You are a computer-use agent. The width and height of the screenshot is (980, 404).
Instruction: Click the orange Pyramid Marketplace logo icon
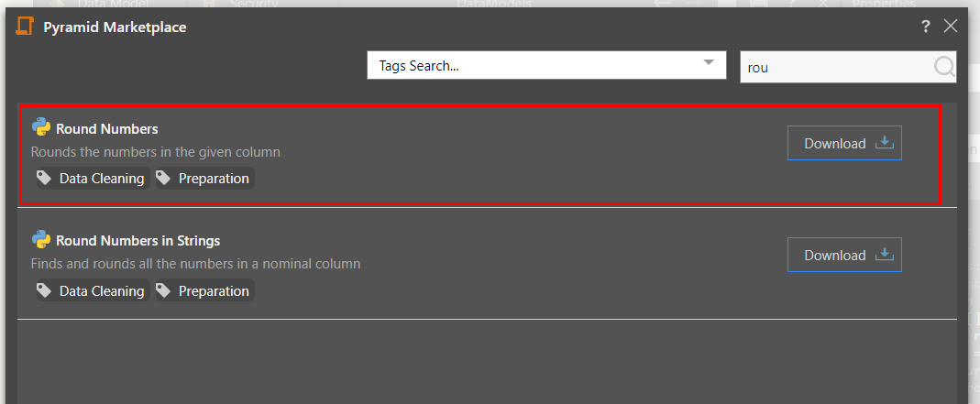click(25, 27)
